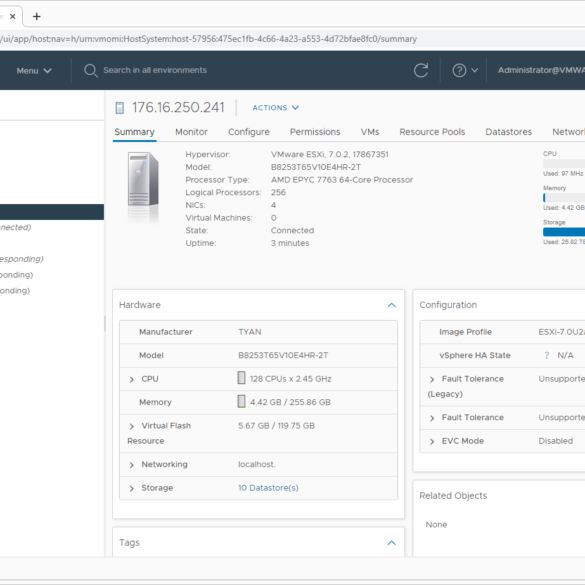Click the Uptime value 3 minutes
The image size is (585, 585).
(x=290, y=243)
